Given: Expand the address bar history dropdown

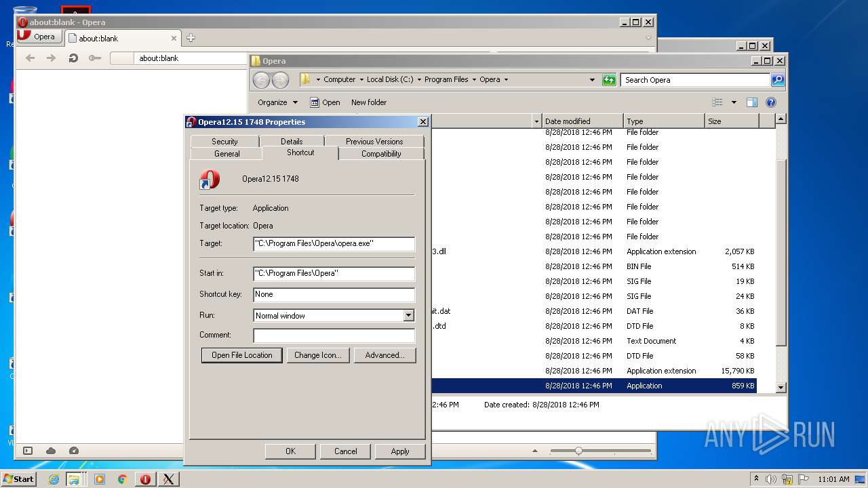Looking at the screenshot, I should [x=592, y=80].
